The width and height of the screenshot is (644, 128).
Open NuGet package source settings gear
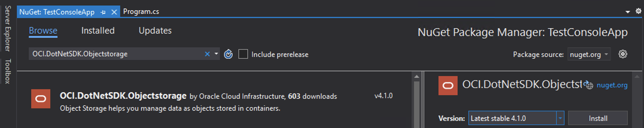click(622, 54)
